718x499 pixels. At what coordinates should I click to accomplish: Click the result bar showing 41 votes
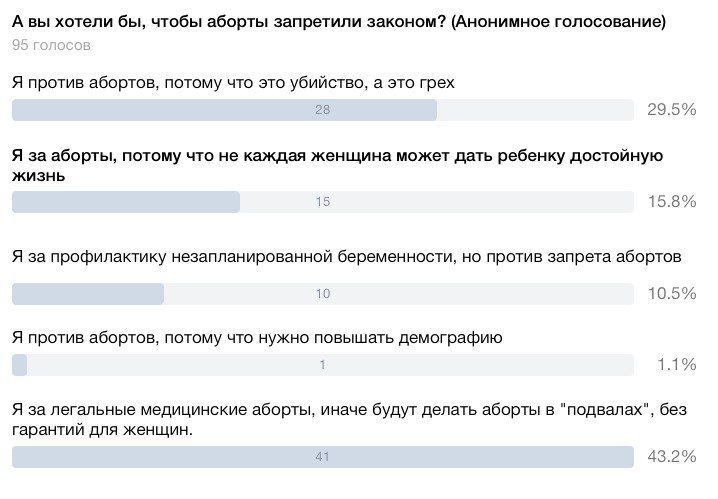click(323, 457)
